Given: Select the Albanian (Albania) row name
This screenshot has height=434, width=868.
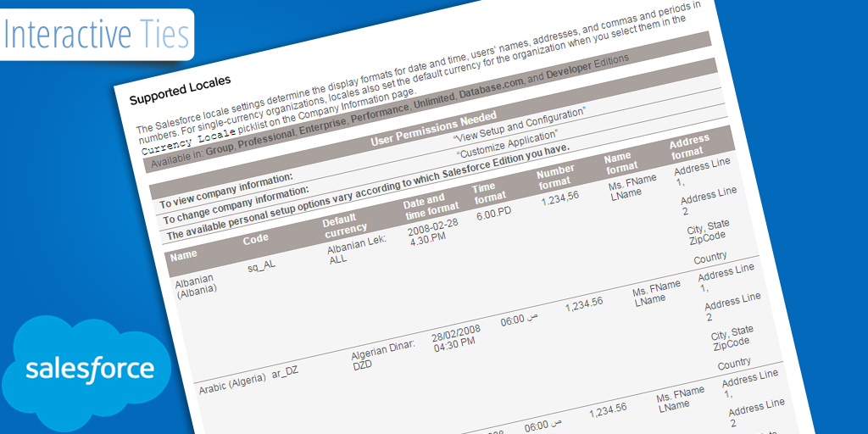Looking at the screenshot, I should [195, 284].
